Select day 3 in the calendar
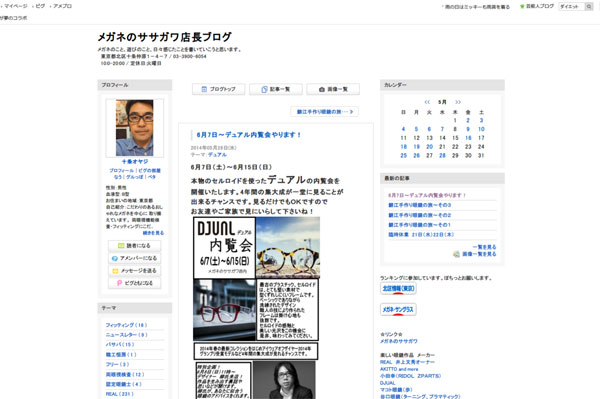600x399 pixels. point(481,120)
